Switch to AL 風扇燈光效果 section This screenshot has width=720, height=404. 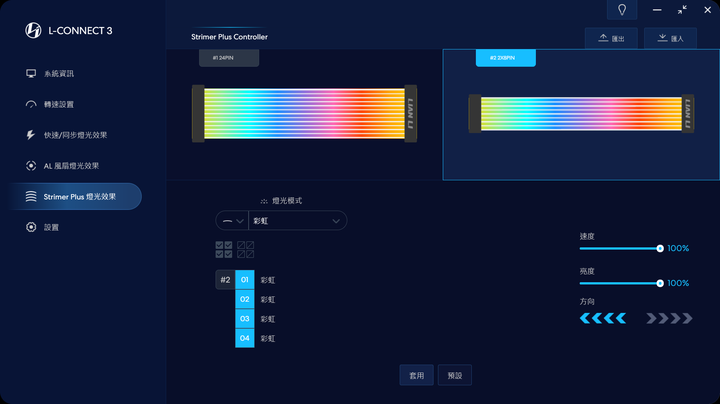click(x=71, y=166)
